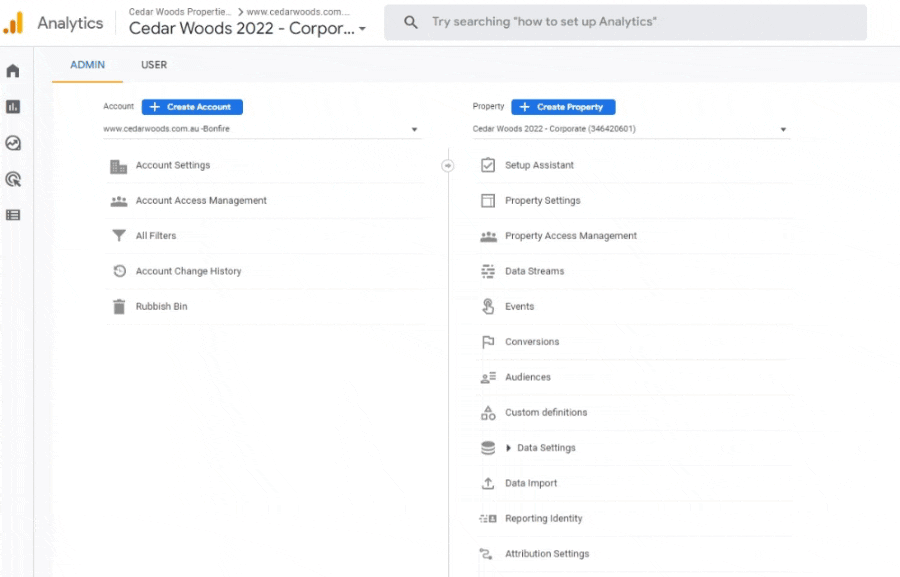900x577 pixels.
Task: Open Audiences link
Action: (x=527, y=377)
